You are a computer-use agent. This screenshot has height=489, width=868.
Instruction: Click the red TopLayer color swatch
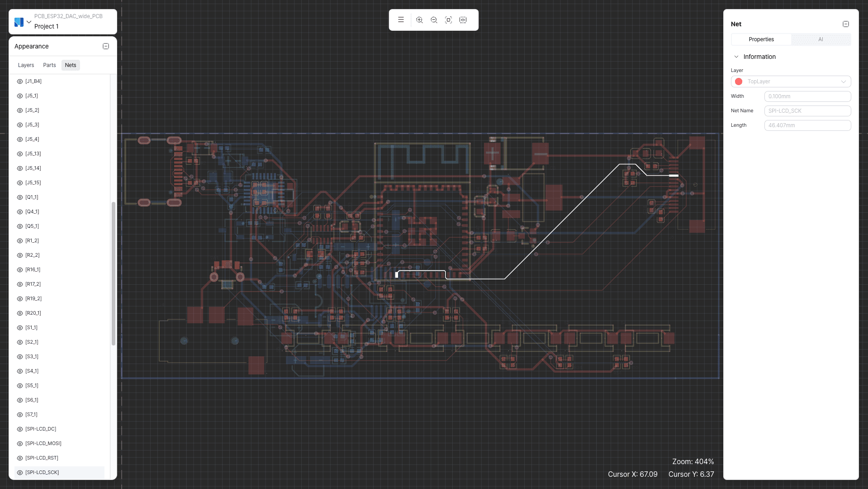point(739,81)
